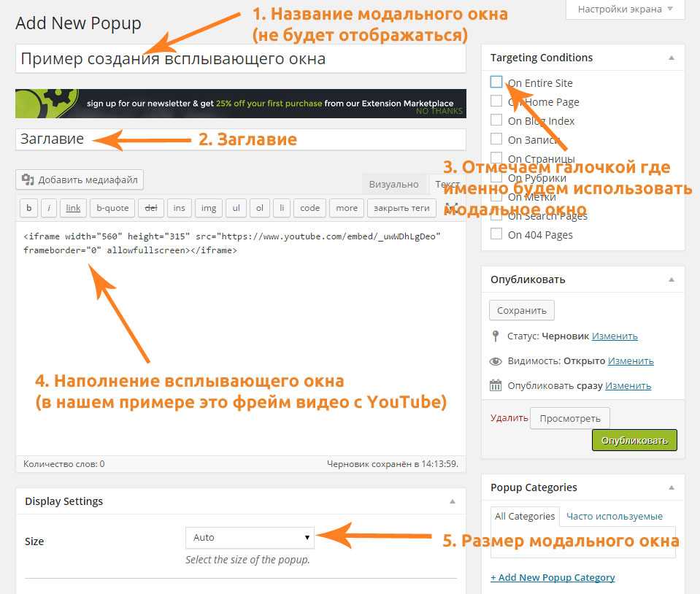Click the bold 'b' quicktag button
Screen dimensions: 700x594
point(28,208)
